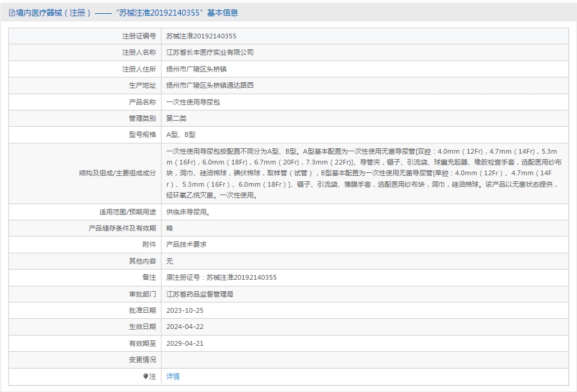Select expiry date 2029-04-21
This screenshot has width=577, height=392.
pos(185,343)
